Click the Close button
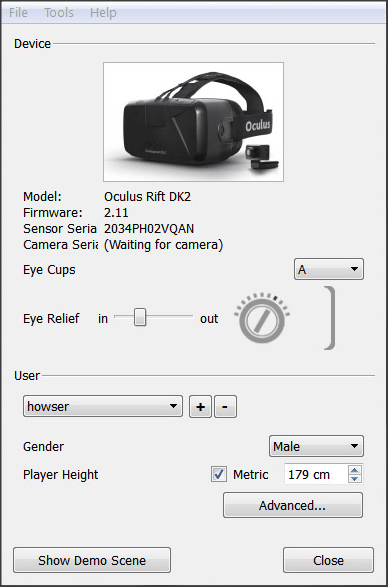 pyautogui.click(x=328, y=560)
